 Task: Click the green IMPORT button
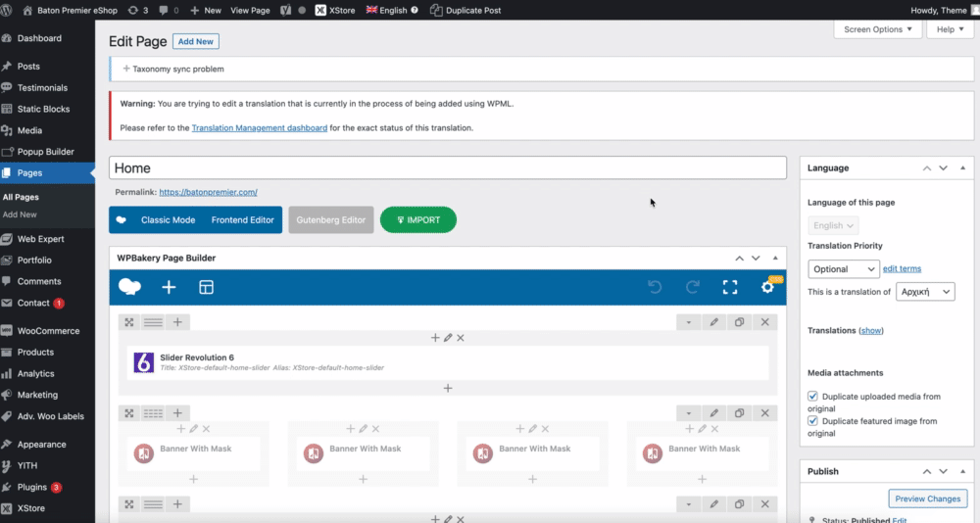click(x=418, y=220)
